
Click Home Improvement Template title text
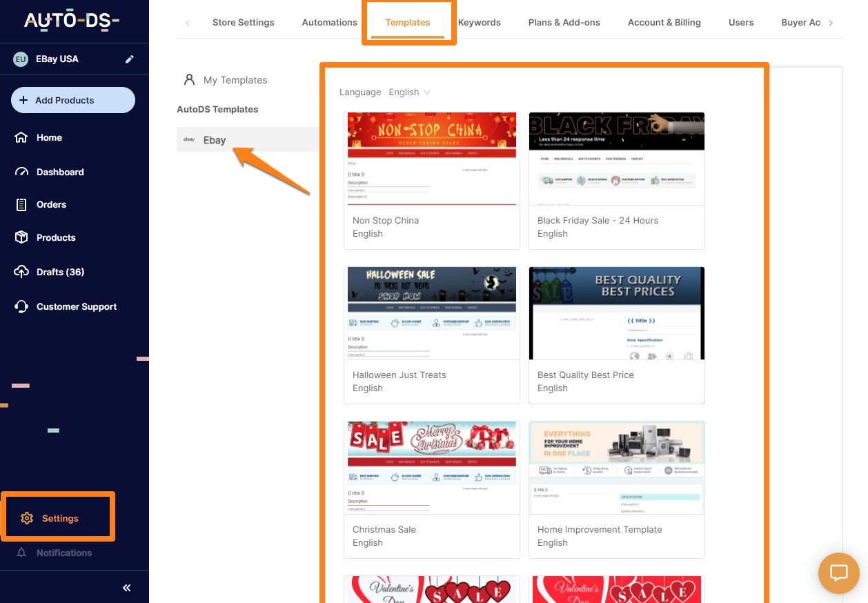coord(600,530)
